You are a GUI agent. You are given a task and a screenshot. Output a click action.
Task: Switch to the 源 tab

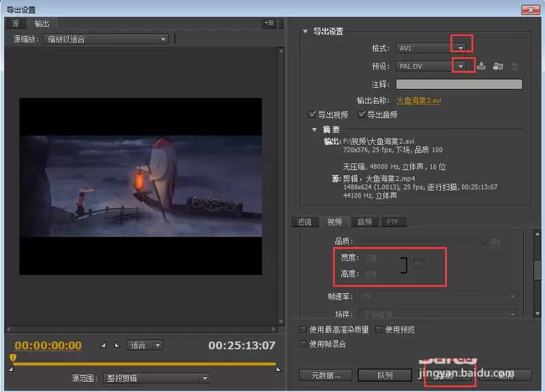click(15, 24)
